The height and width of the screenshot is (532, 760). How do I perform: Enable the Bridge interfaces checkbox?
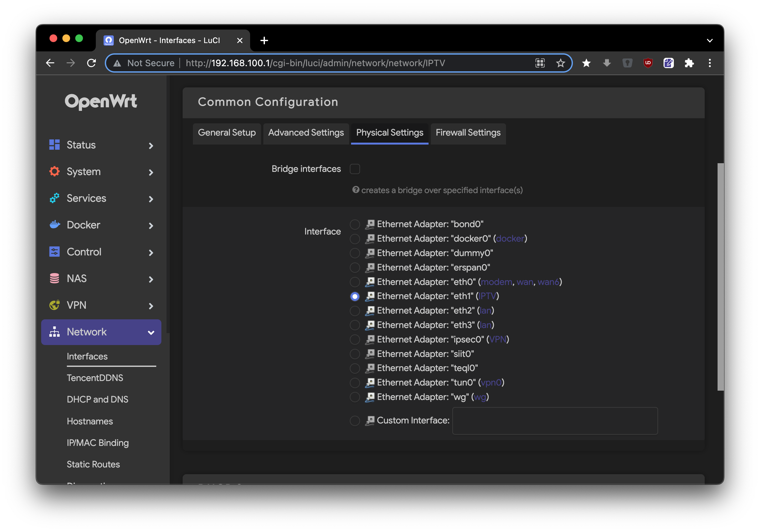(x=355, y=169)
